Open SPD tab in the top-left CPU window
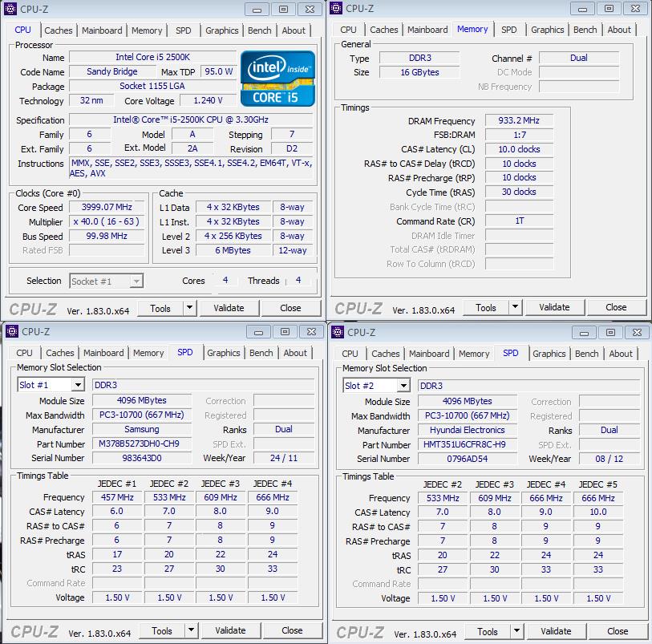 click(183, 30)
